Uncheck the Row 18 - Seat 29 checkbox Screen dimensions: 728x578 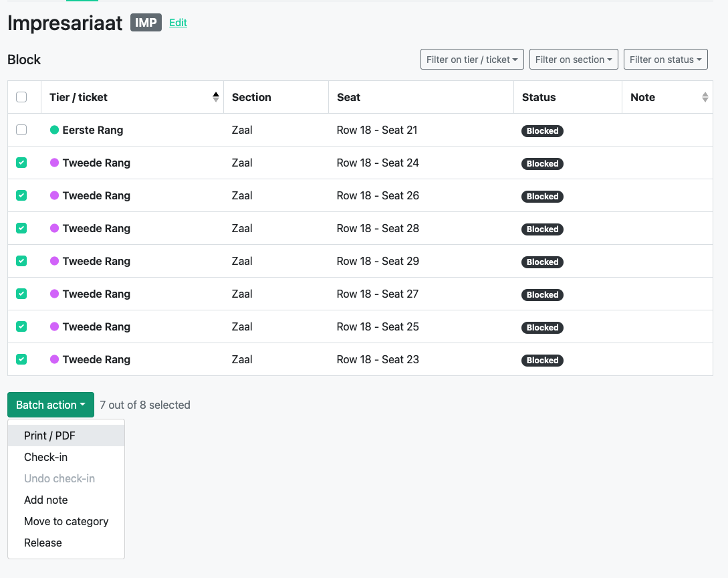(21, 261)
